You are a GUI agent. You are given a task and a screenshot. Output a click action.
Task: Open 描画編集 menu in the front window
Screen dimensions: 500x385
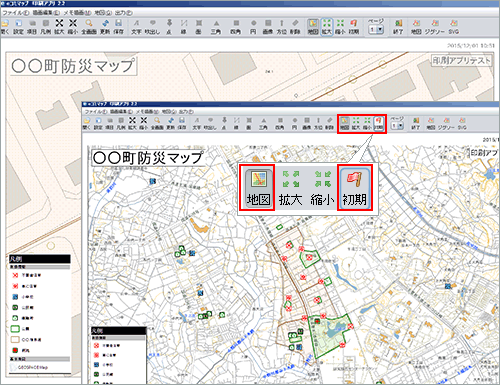pyautogui.click(x=122, y=111)
